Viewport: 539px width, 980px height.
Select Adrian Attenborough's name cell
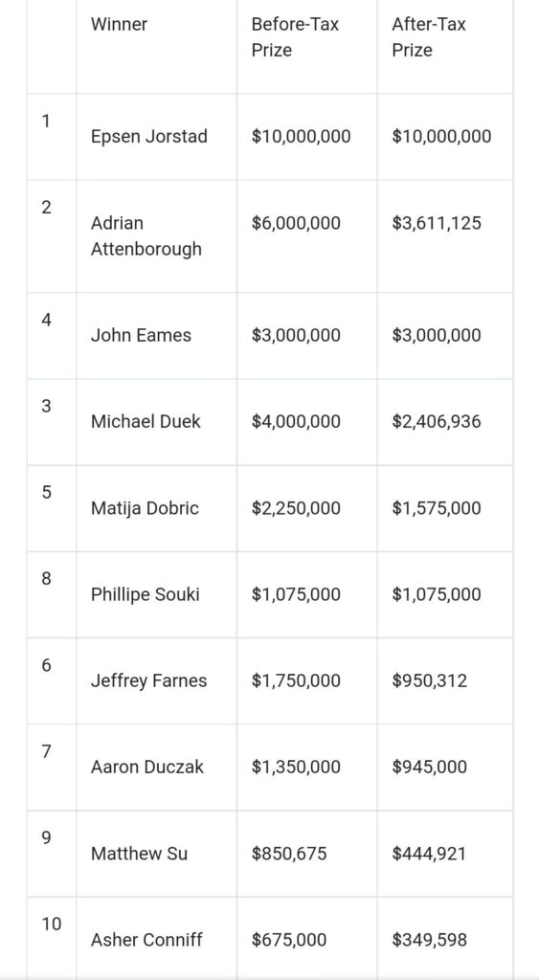[x=146, y=235]
